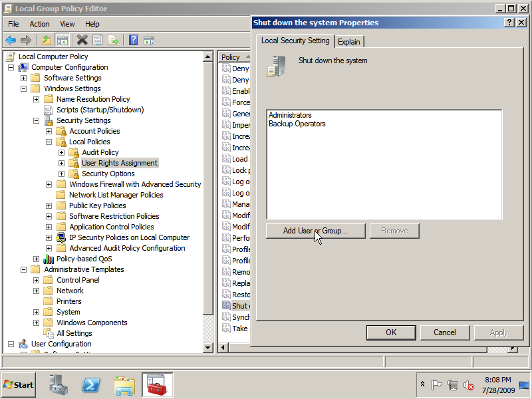This screenshot has height=399, width=532.
Task: Click the red toolbox taskbar icon
Action: click(158, 385)
